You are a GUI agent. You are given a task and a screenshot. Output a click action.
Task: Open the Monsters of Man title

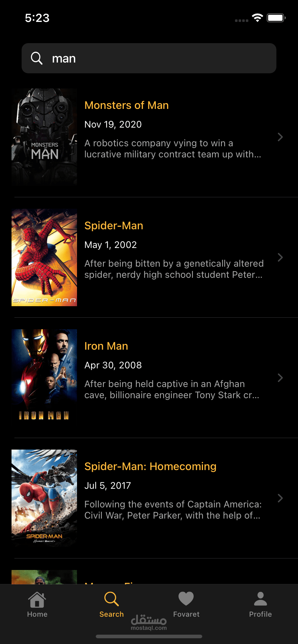[127, 105]
